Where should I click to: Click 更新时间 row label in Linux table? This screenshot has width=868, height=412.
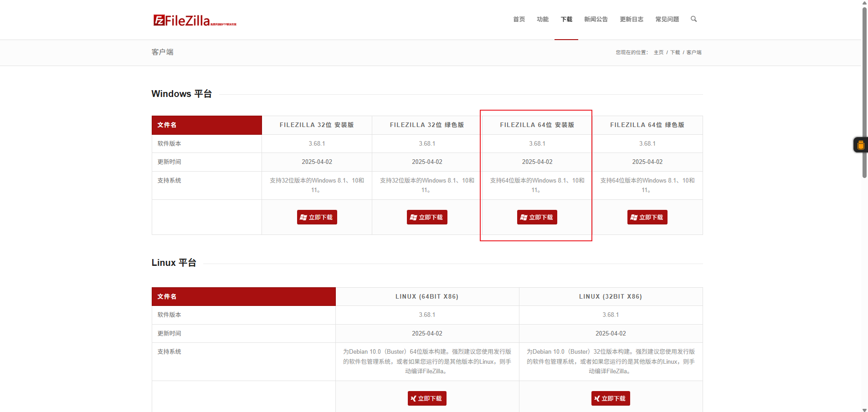click(x=169, y=333)
